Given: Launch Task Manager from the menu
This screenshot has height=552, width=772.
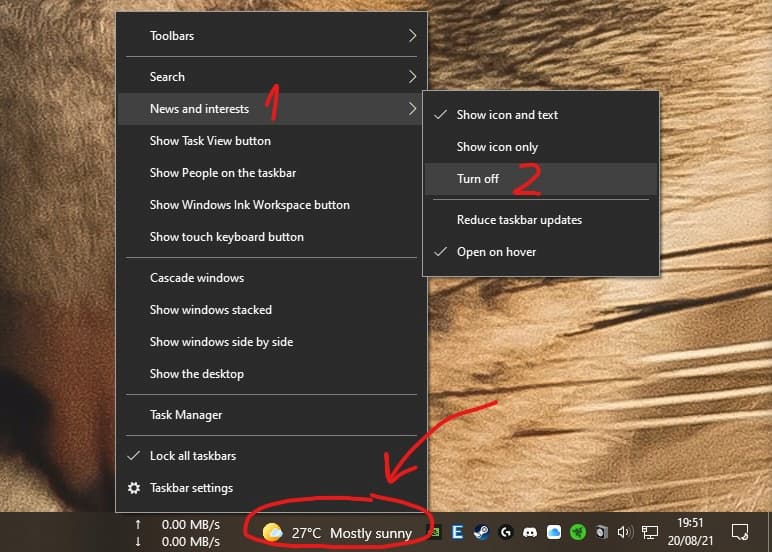Looking at the screenshot, I should click(271, 415).
